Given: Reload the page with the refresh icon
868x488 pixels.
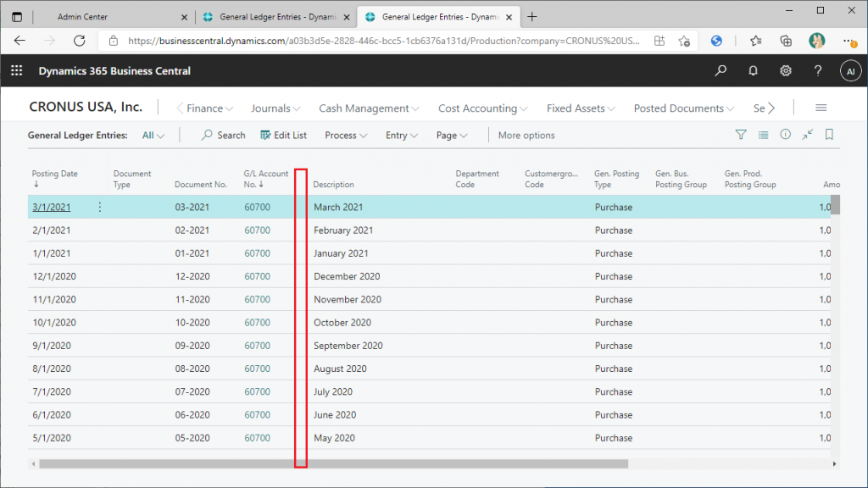Looking at the screenshot, I should [x=79, y=41].
